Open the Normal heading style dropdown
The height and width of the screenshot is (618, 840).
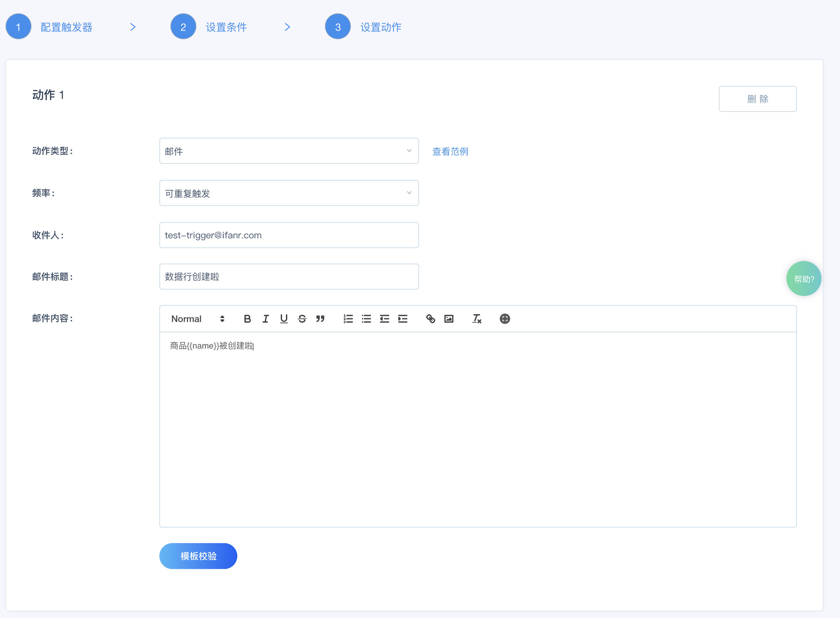198,319
